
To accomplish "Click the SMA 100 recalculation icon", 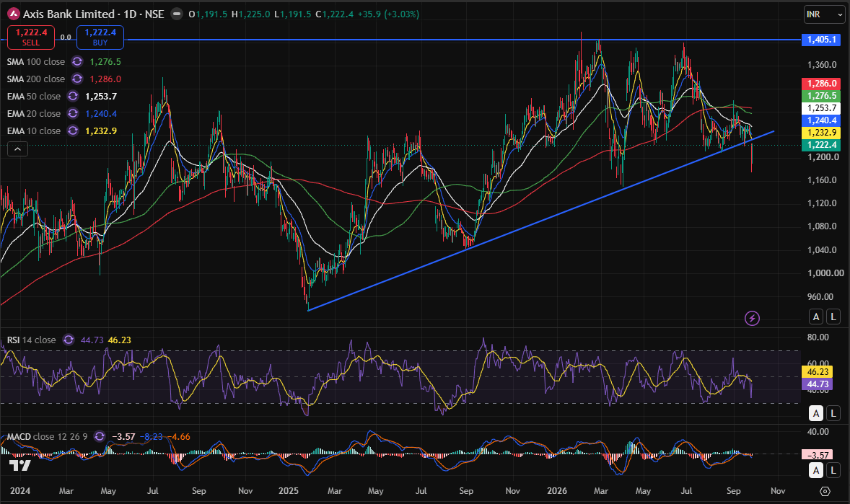I will click(x=77, y=62).
